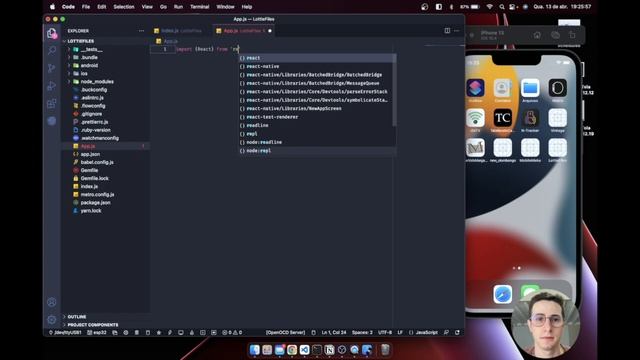This screenshot has height=360, width=640.
Task: Open the notifications bell in status bar
Action: click(x=458, y=333)
